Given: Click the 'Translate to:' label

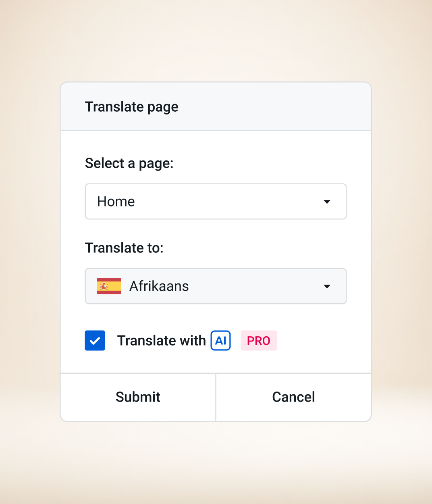Looking at the screenshot, I should (x=124, y=248).
